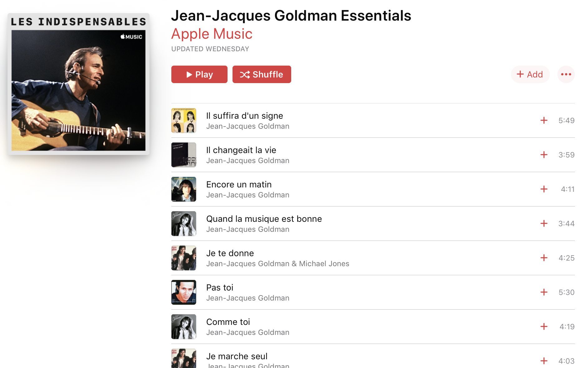The width and height of the screenshot is (588, 368).
Task: Click the plus icon beside Je te donne
Action: tap(544, 258)
